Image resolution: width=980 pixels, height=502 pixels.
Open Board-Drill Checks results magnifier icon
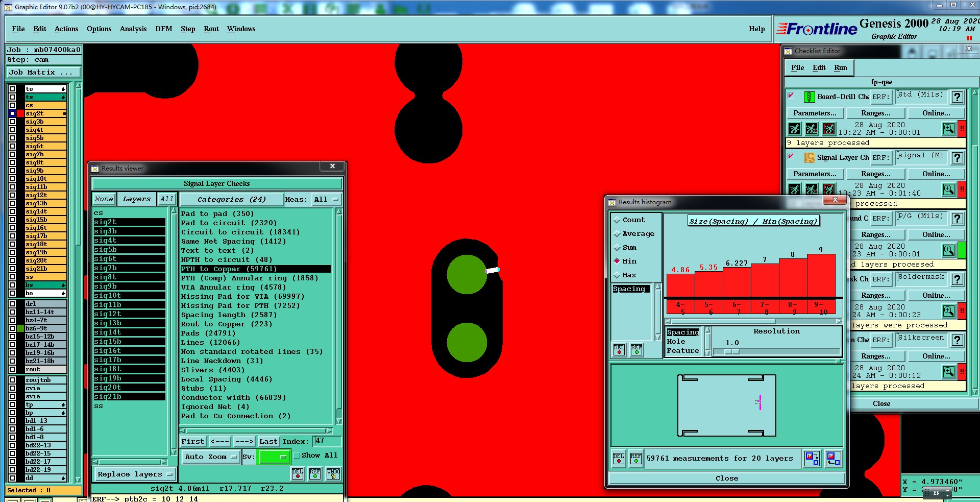[x=948, y=129]
